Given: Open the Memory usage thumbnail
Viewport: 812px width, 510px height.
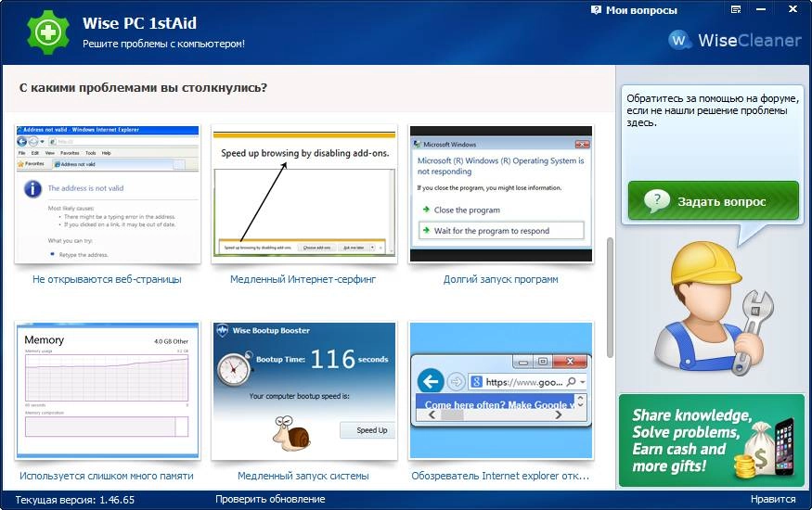Looking at the screenshot, I should [x=108, y=390].
